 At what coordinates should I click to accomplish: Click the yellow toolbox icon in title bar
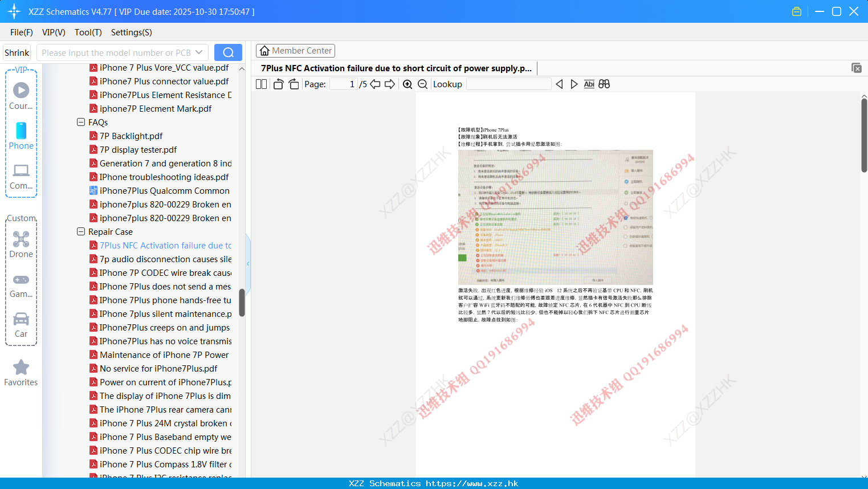pyautogui.click(x=797, y=11)
